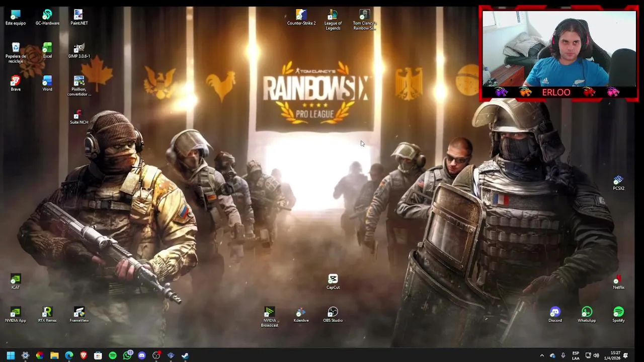644x362 pixels.
Task: Launch OBS Studio desktop shortcut
Action: (x=333, y=315)
